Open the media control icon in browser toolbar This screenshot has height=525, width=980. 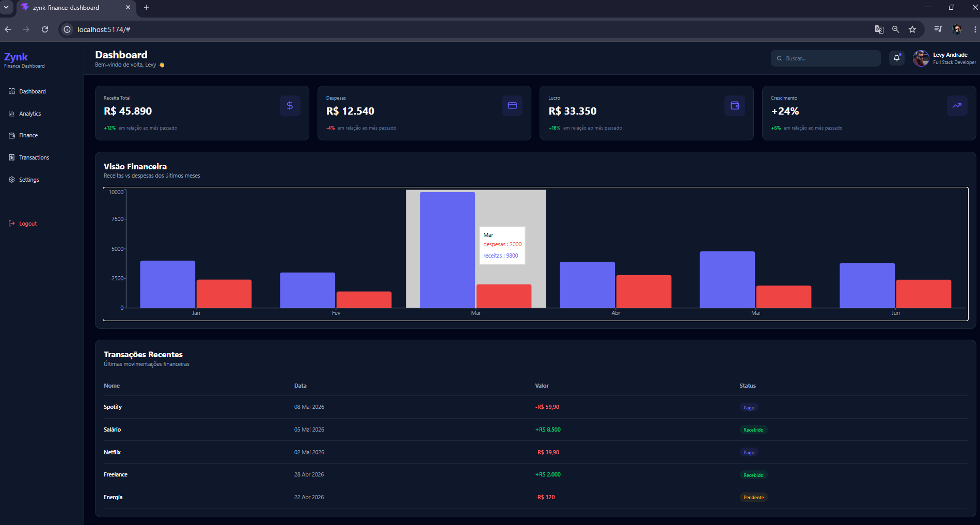[938, 29]
